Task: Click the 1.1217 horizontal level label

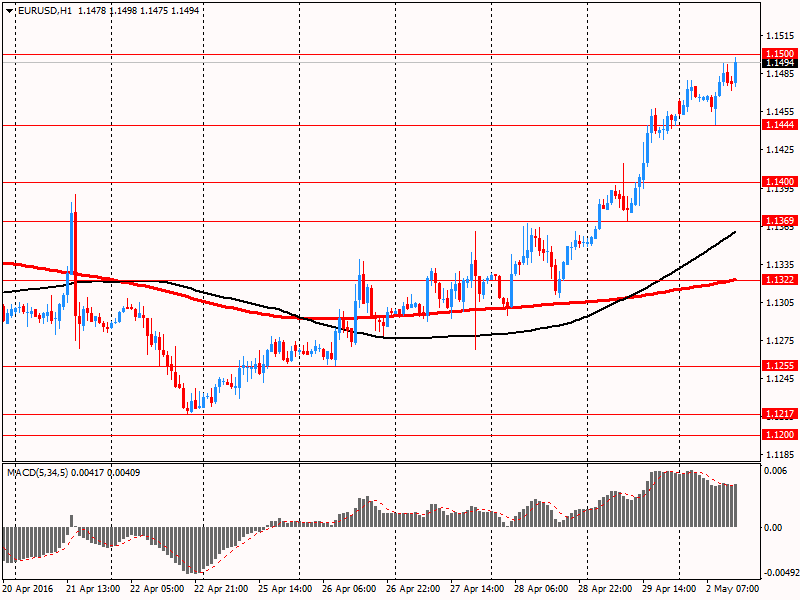Action: [779, 414]
